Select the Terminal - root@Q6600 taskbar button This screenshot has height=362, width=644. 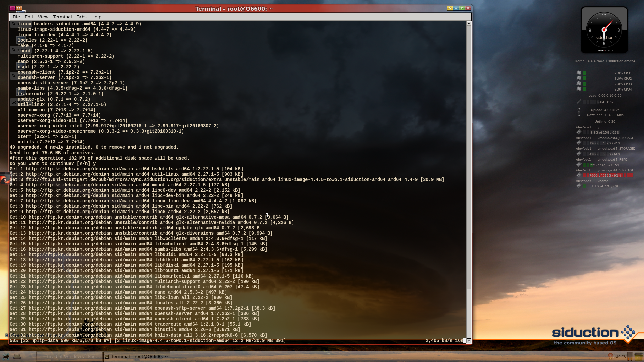(x=137, y=356)
